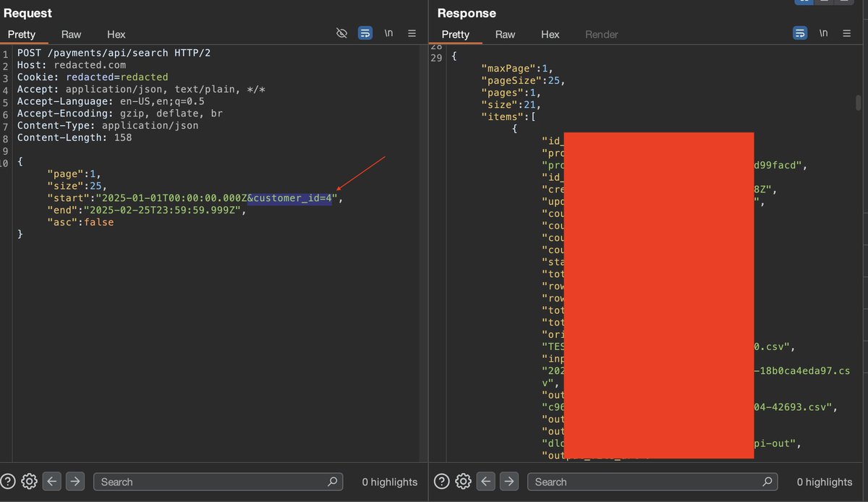Open search settings gear below Response panel
The height and width of the screenshot is (502, 868).
point(463,481)
